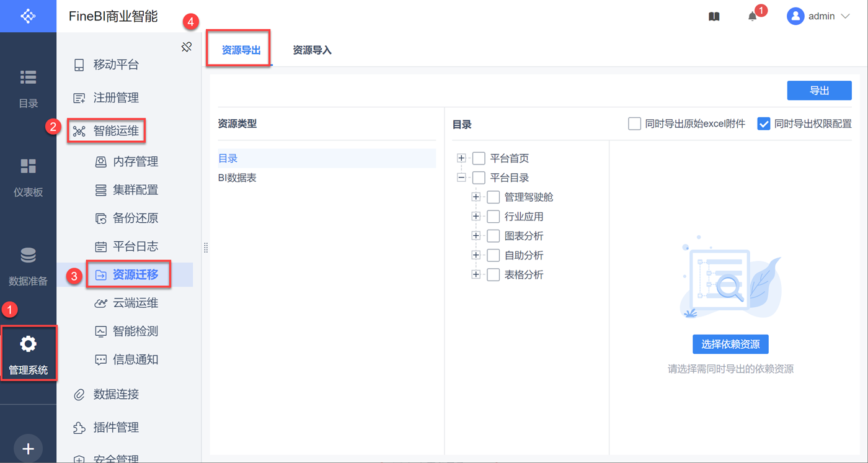
Task: Click the panel resize drag handle
Action: [x=206, y=248]
